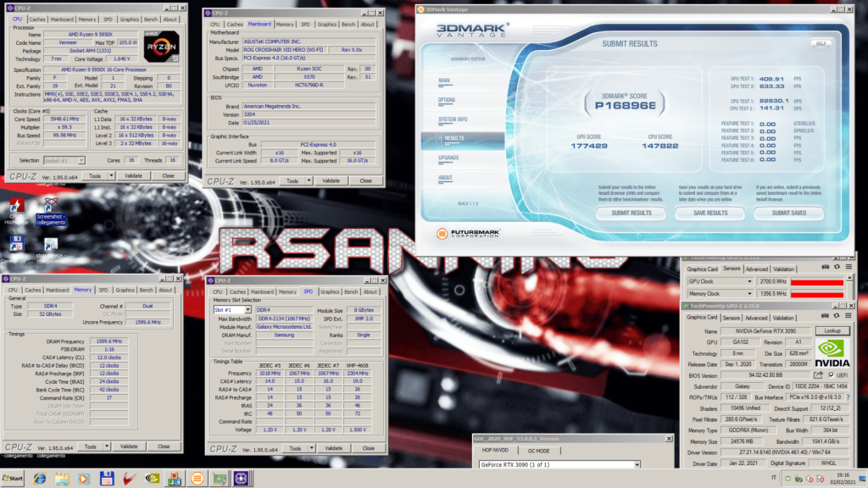Select the HOF NVVDD tab
This screenshot has height=488, width=868.
click(x=495, y=451)
